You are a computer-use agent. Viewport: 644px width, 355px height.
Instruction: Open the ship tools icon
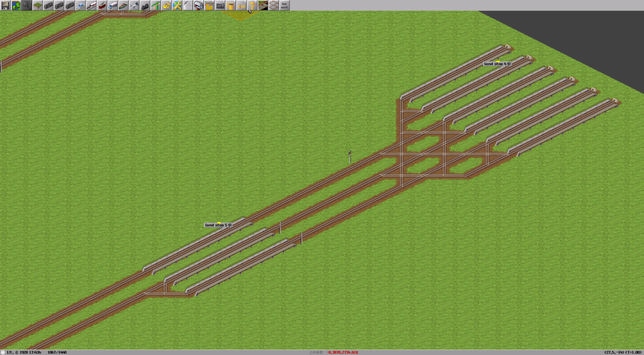click(x=123, y=5)
